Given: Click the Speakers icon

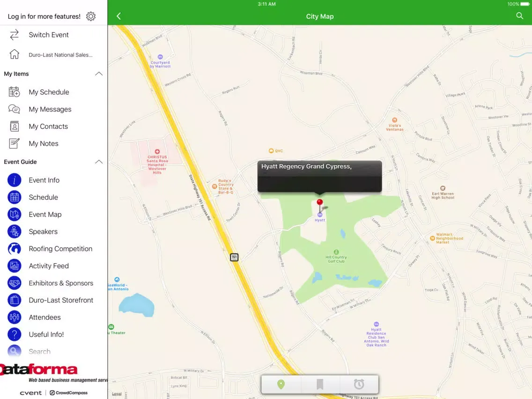Looking at the screenshot, I should pyautogui.click(x=14, y=231).
